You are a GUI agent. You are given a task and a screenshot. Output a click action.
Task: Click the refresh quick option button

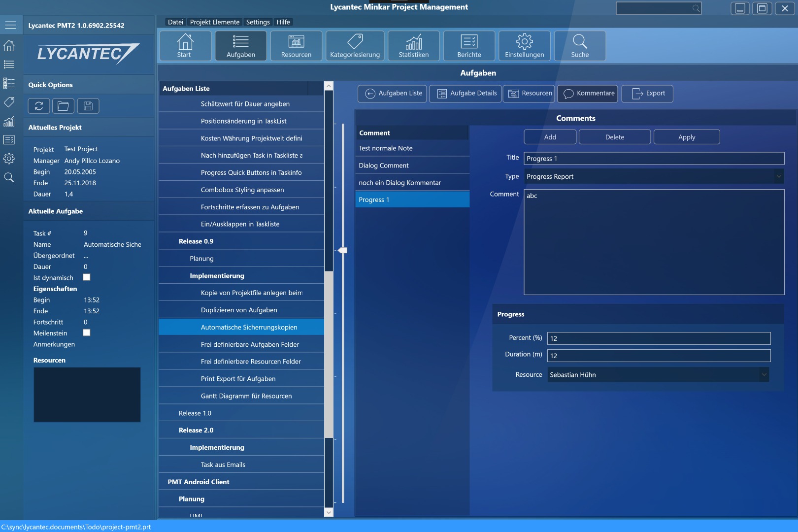coord(39,106)
